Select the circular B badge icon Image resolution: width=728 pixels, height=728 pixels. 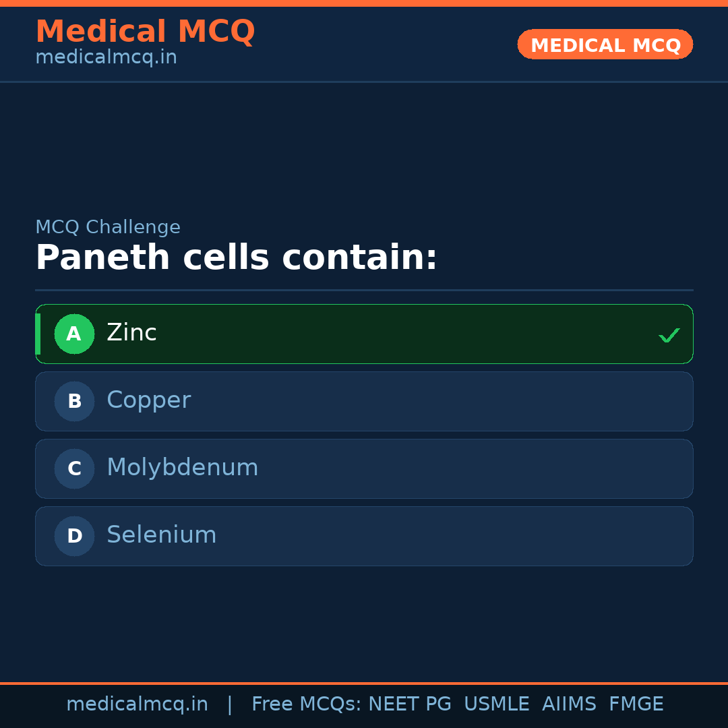[74, 401]
